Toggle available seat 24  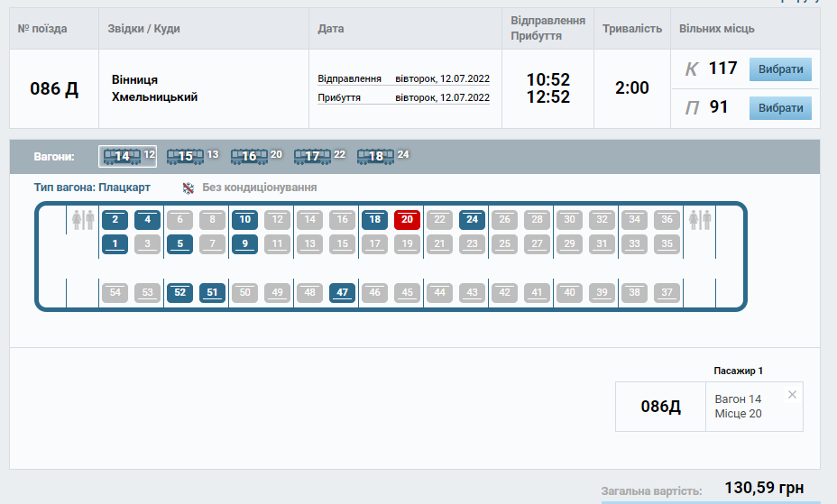tap(472, 219)
